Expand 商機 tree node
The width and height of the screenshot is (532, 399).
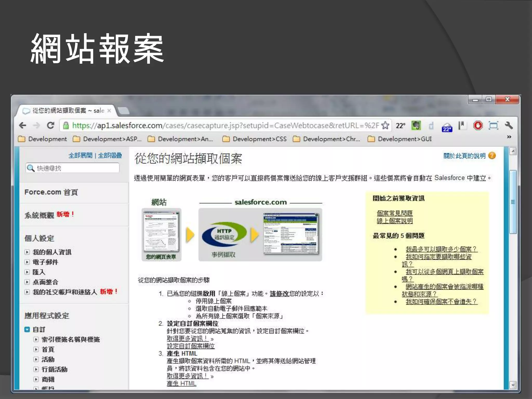click(36, 379)
